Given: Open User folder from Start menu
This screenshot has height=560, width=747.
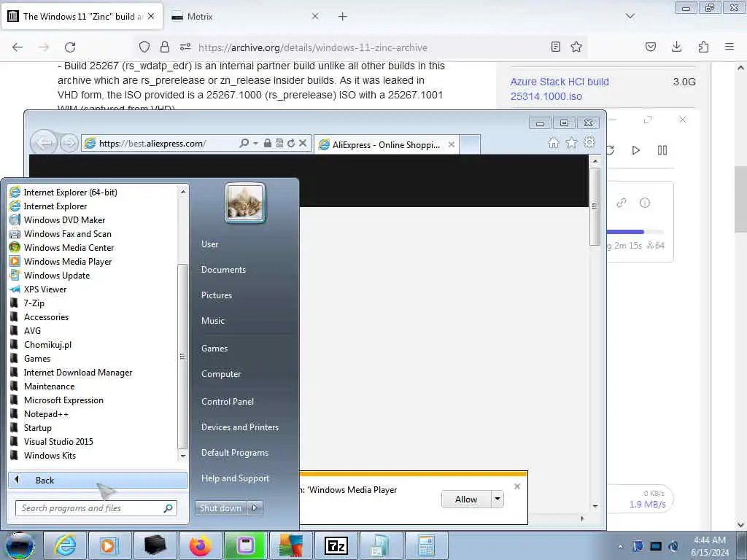Looking at the screenshot, I should point(209,244).
